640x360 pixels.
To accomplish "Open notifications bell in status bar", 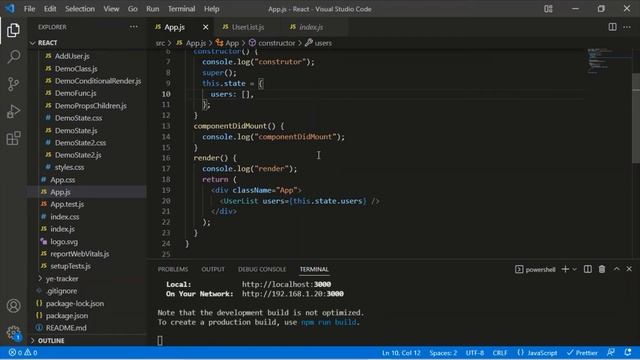I will [628, 352].
